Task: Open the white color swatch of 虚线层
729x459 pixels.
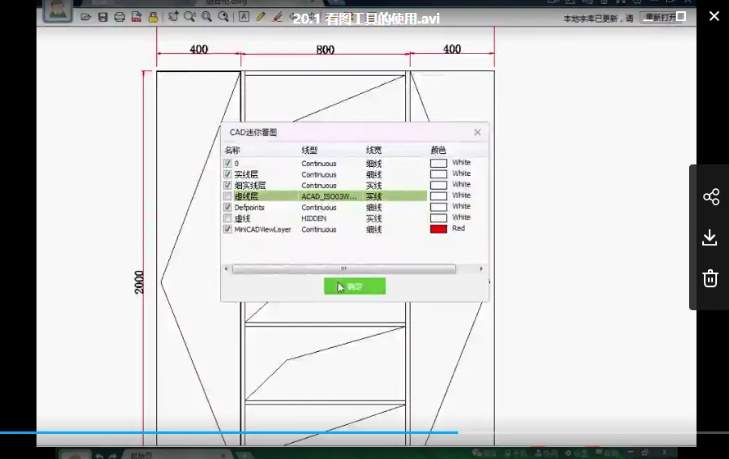Action: (x=438, y=196)
